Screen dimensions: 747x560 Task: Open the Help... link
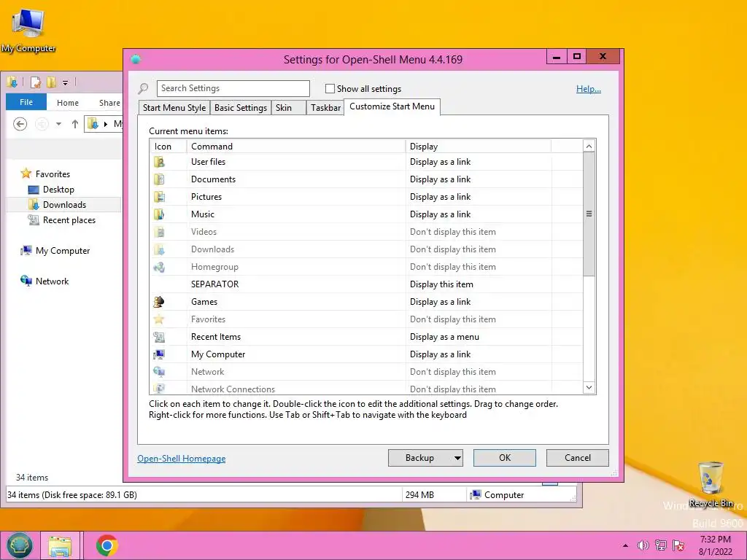tap(589, 89)
